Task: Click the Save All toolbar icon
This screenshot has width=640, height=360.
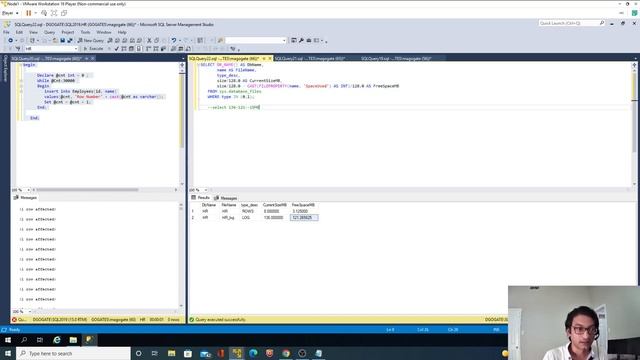Action: (x=70, y=40)
